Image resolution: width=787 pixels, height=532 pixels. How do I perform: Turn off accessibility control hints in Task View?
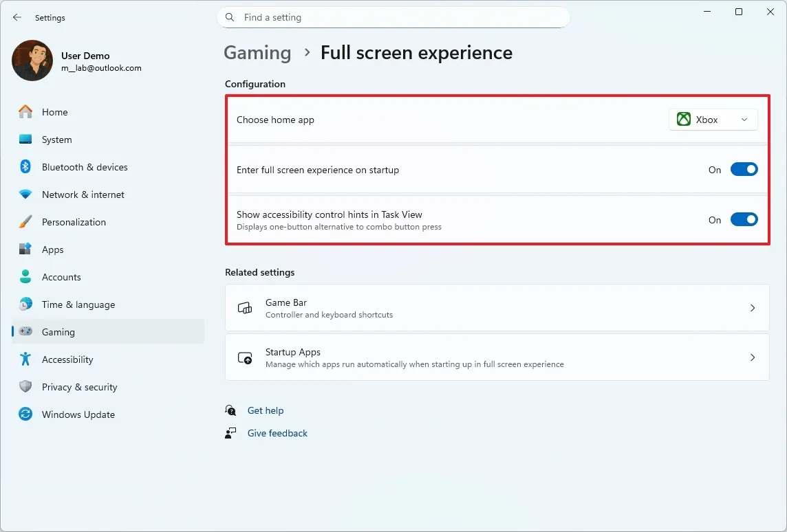(744, 219)
